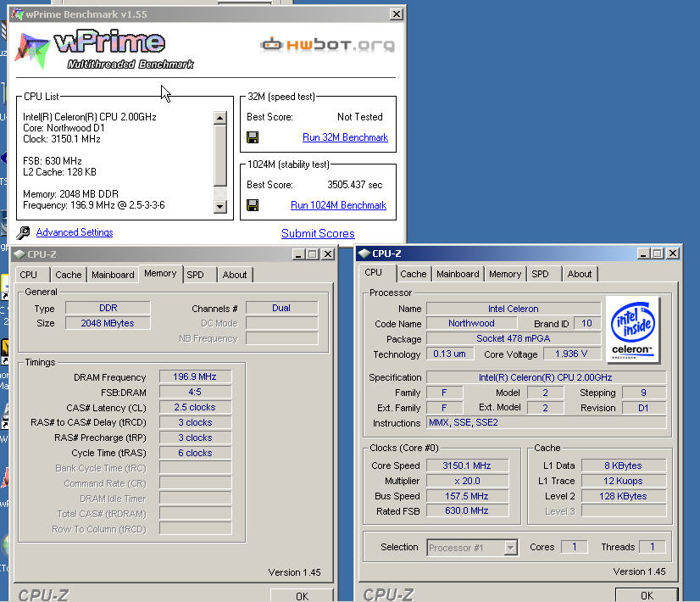The width and height of the screenshot is (700, 602).
Task: Click "Not Tested" best score text
Action: tap(360, 116)
